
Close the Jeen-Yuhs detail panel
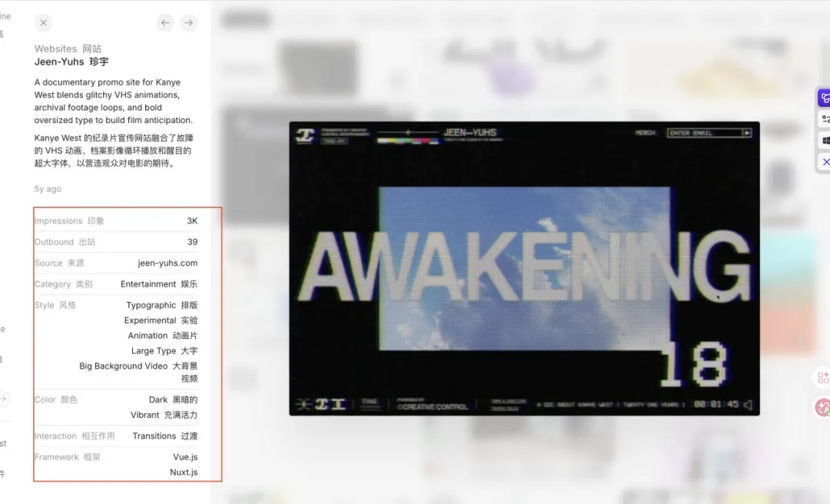(x=43, y=23)
